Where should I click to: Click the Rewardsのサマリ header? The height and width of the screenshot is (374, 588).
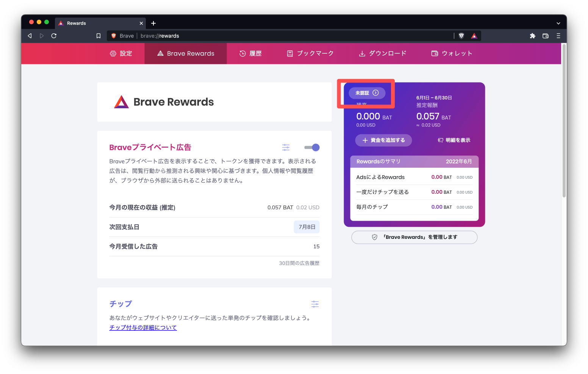[414, 162]
